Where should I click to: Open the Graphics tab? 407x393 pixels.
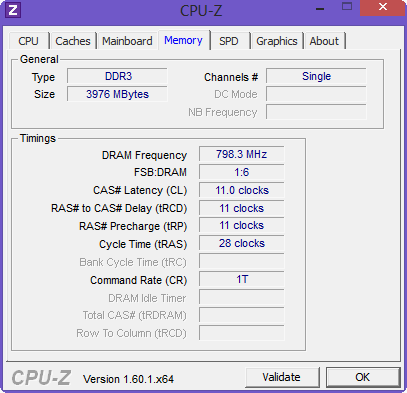pos(277,41)
